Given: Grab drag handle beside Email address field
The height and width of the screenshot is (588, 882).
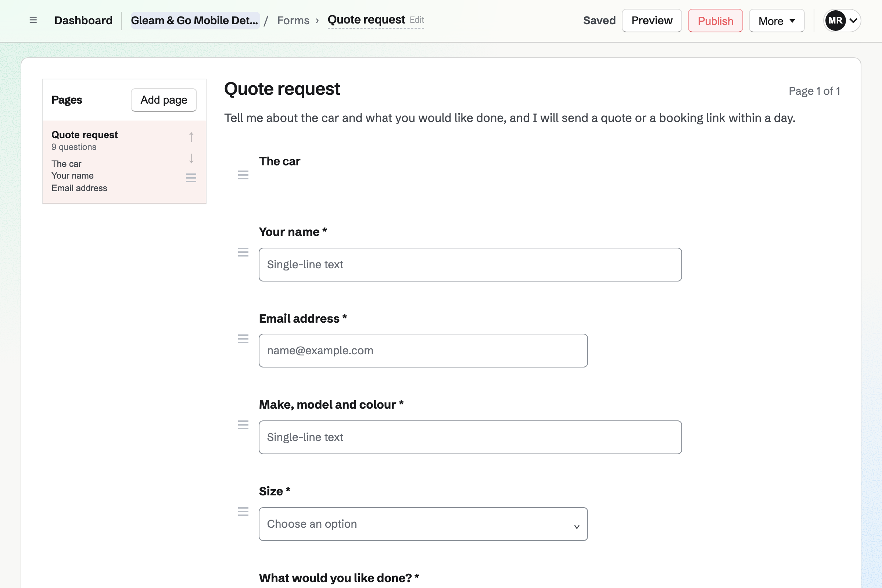Looking at the screenshot, I should click(x=243, y=339).
